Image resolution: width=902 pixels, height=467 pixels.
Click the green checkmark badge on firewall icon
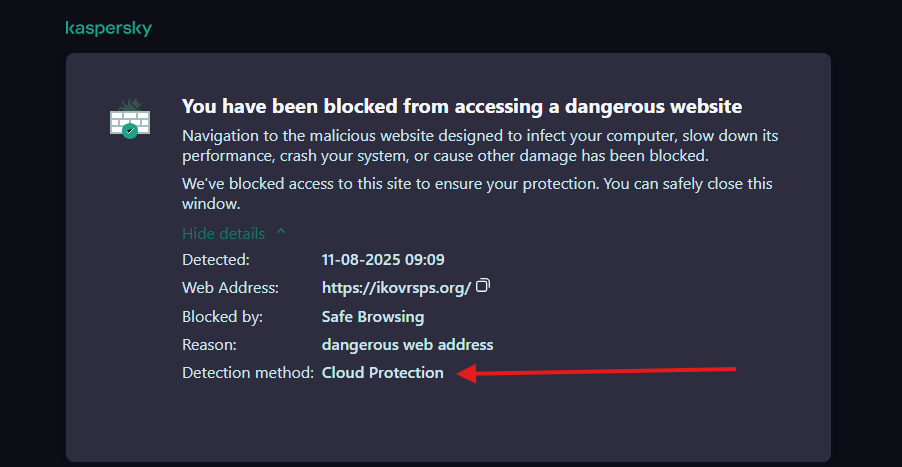coord(130,131)
